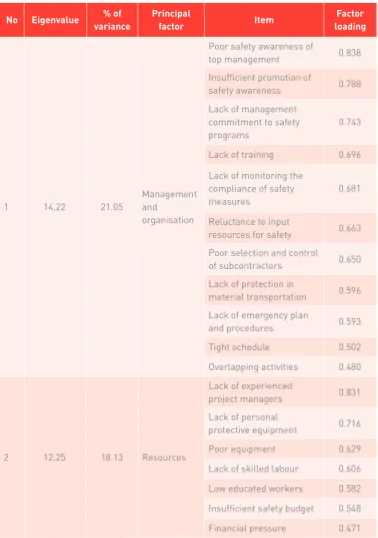Click the 0.471 loading for Financial pressure

click(x=350, y=528)
